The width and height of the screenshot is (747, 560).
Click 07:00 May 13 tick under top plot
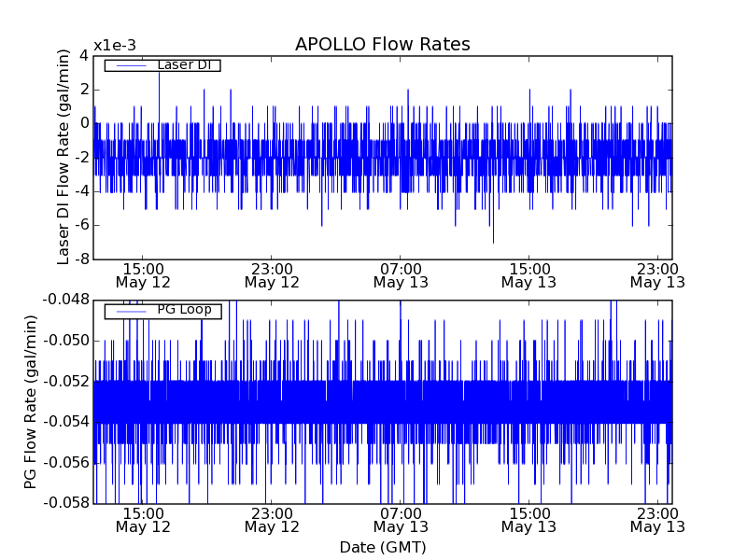pos(401,274)
